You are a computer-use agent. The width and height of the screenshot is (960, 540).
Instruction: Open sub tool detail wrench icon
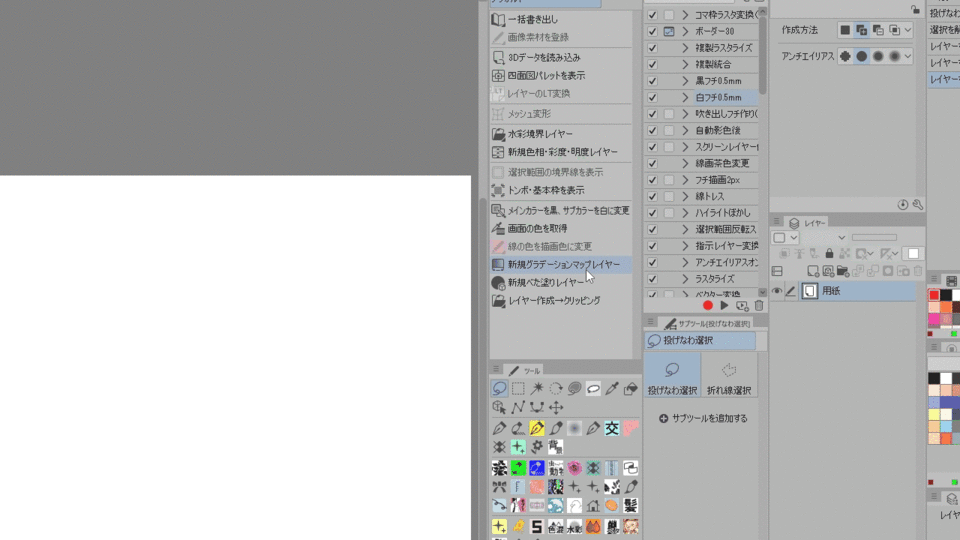(x=918, y=204)
